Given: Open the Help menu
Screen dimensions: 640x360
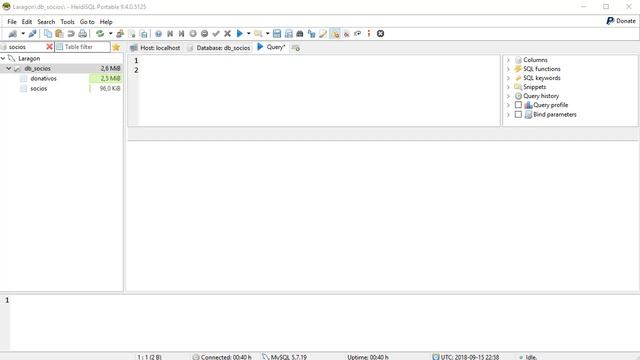Looking at the screenshot, I should tap(106, 22).
